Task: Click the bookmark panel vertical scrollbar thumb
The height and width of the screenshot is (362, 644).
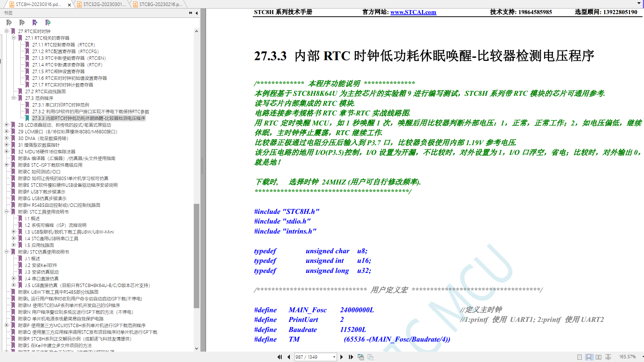Action: [x=196, y=256]
